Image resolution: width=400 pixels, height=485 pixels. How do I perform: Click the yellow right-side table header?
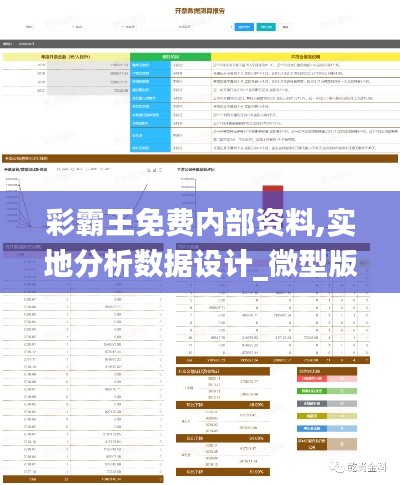(305, 57)
